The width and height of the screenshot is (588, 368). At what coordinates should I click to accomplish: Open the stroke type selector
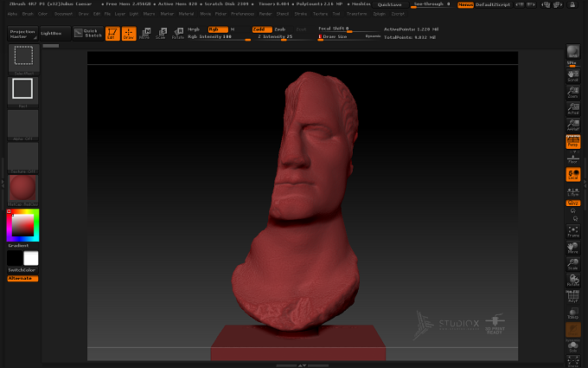[x=22, y=92]
